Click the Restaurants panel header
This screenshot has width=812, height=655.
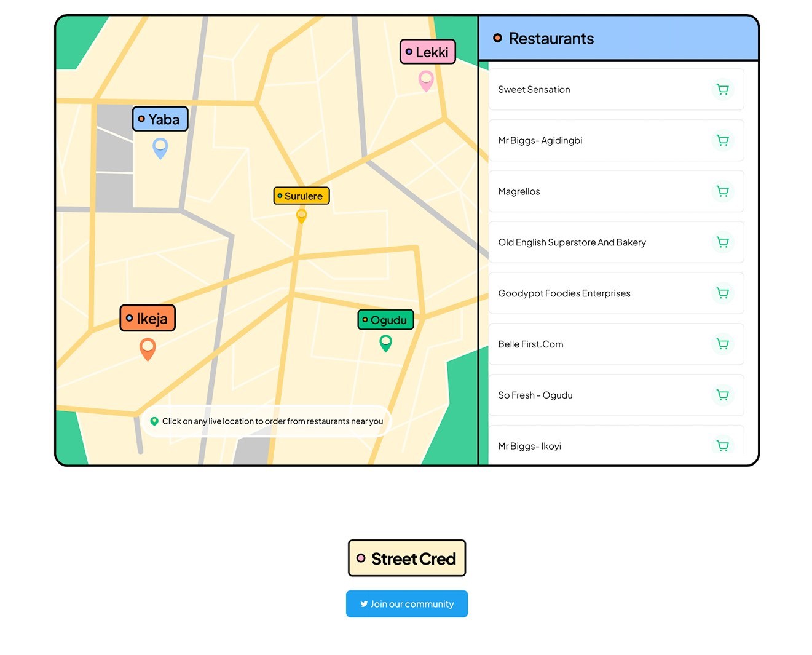[618, 39]
